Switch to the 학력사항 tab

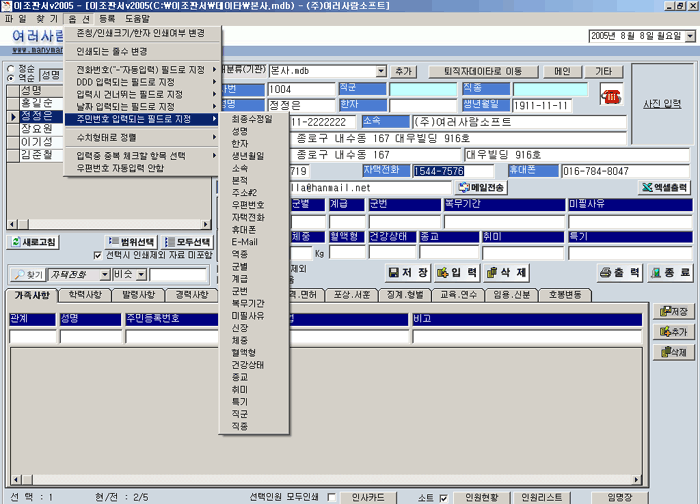85,295
